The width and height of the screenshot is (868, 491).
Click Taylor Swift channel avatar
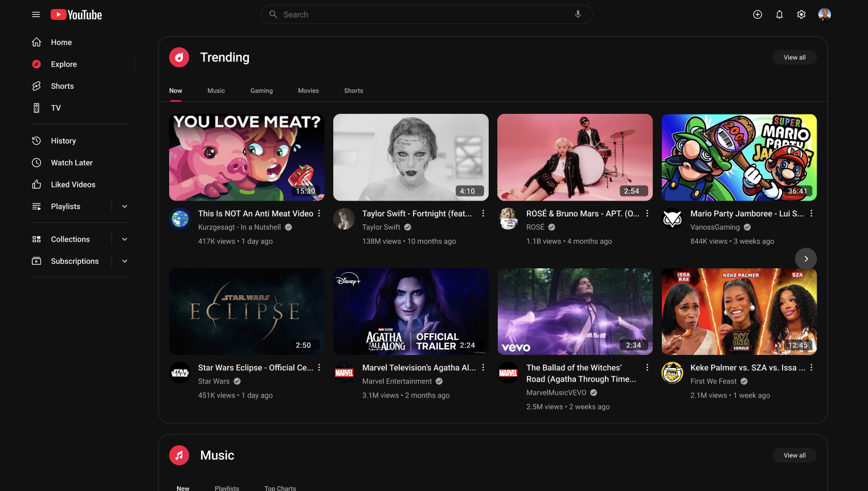click(344, 219)
